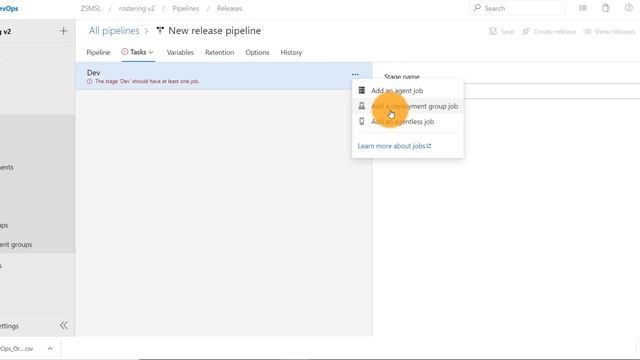Screen dimensions: 640x360
Task: Select the Dev stage row
Action: click(224, 76)
